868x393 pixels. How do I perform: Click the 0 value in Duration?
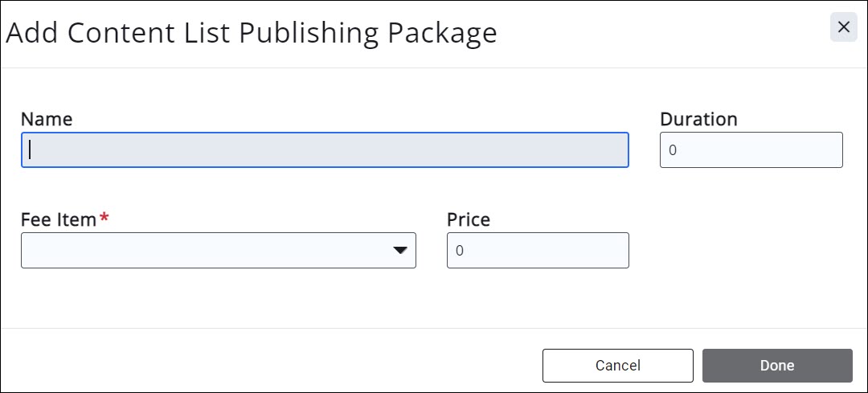[x=673, y=150]
